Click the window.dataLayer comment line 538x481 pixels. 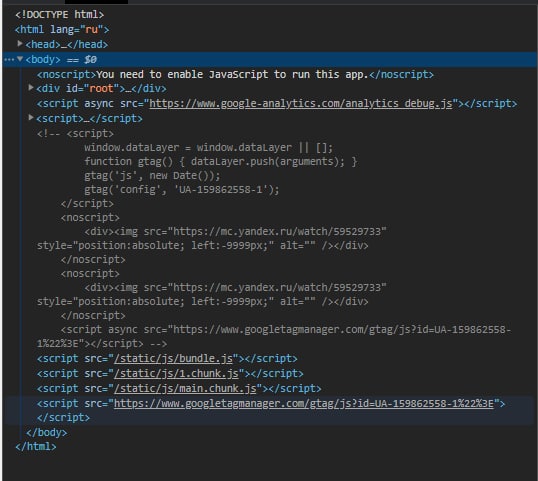pyautogui.click(x=209, y=148)
